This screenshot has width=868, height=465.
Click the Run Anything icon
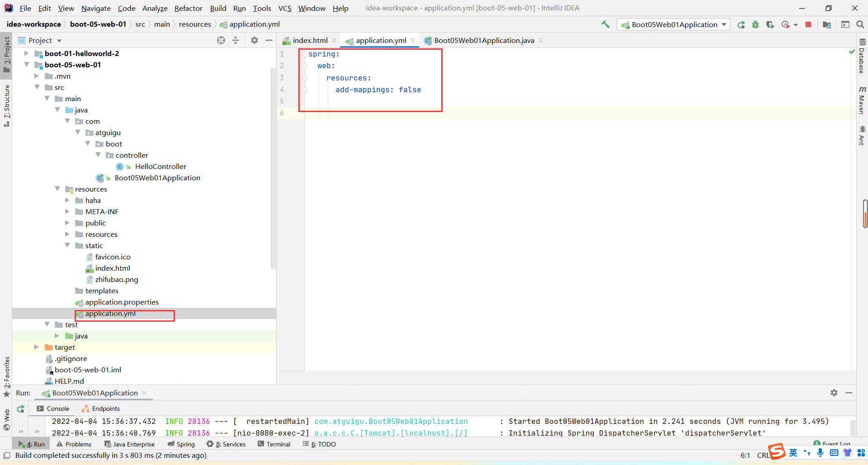coord(845,25)
